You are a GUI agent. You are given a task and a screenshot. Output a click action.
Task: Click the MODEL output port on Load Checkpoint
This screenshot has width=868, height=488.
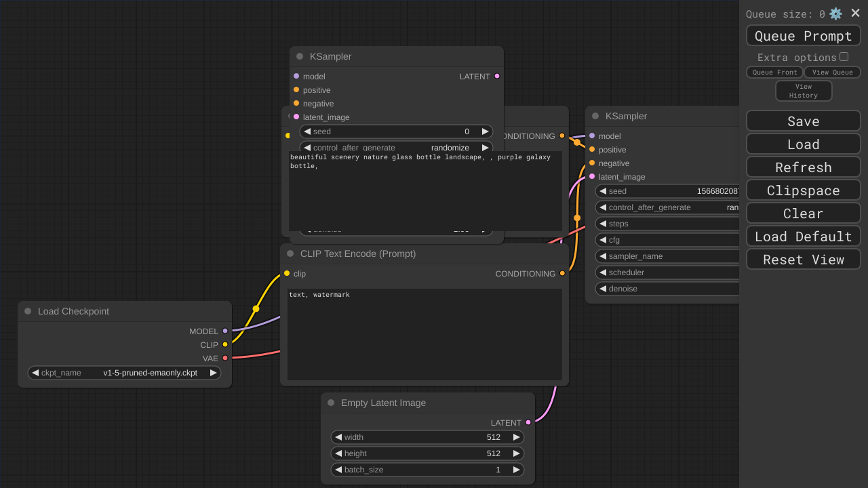225,331
